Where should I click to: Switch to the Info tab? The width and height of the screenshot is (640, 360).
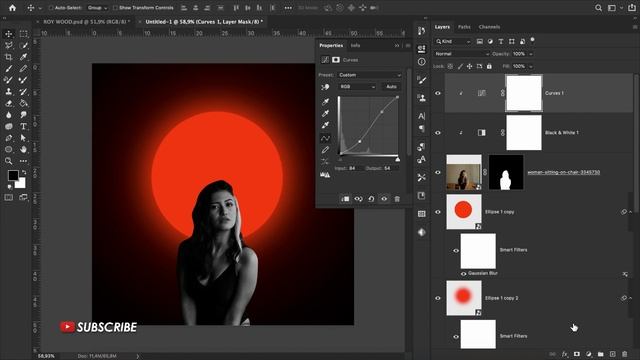coord(356,45)
